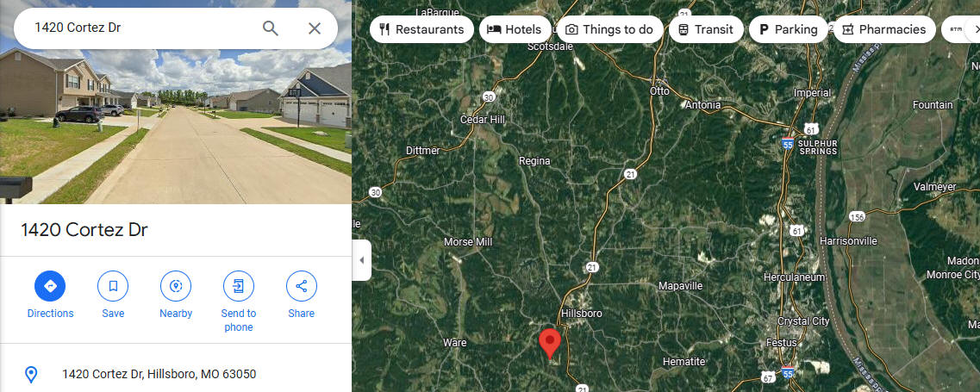
Task: Click the search box containing 1420 Cortez Dr
Action: [144, 28]
